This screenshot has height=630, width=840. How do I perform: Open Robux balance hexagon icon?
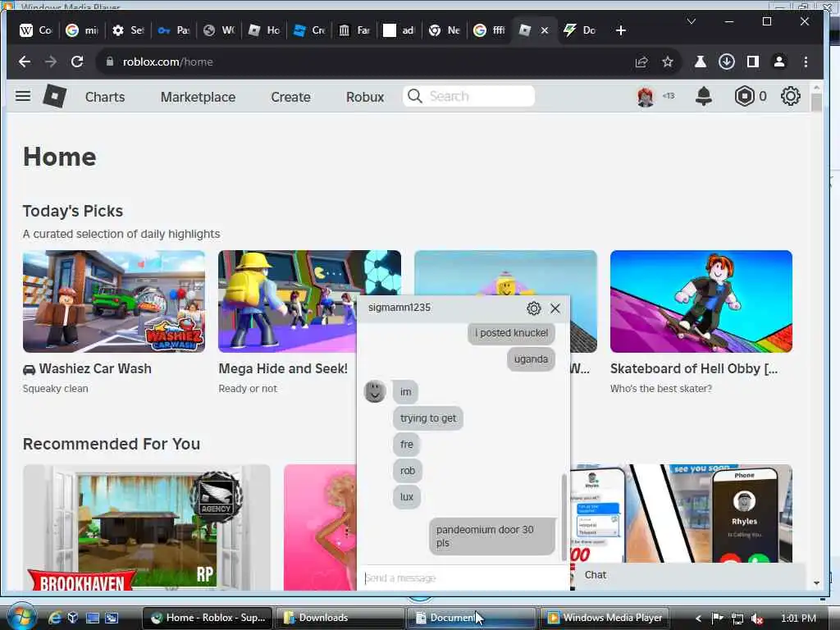(x=745, y=97)
